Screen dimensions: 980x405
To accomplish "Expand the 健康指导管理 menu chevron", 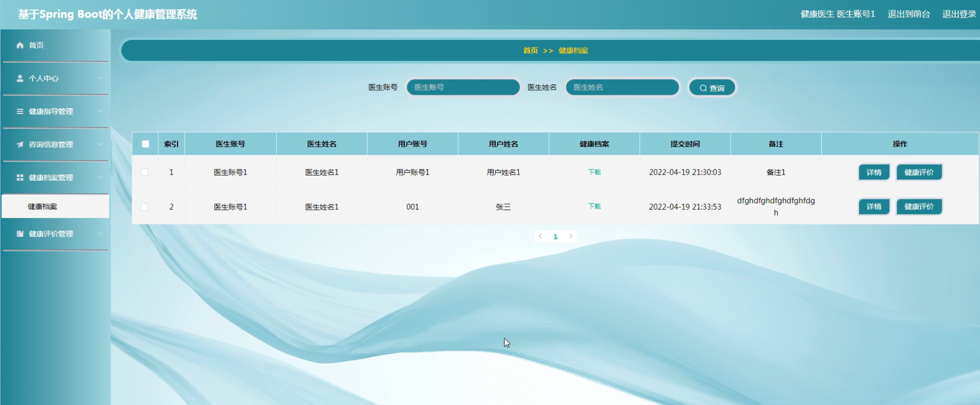I will pos(100,111).
